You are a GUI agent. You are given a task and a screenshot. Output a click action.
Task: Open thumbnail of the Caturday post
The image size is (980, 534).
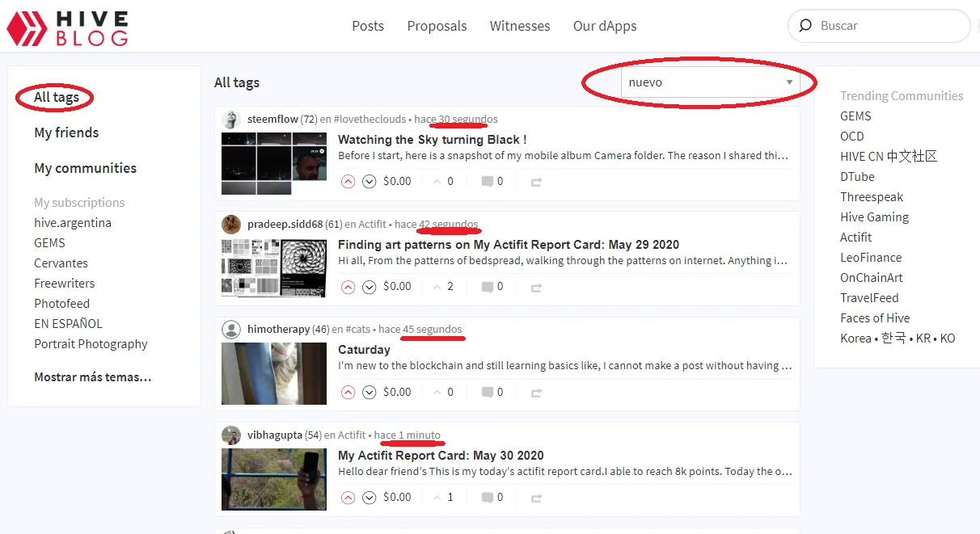(x=274, y=374)
